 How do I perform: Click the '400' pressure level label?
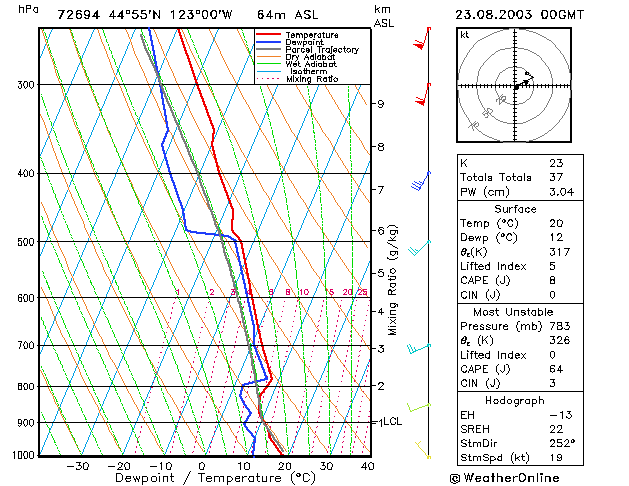pos(26,174)
